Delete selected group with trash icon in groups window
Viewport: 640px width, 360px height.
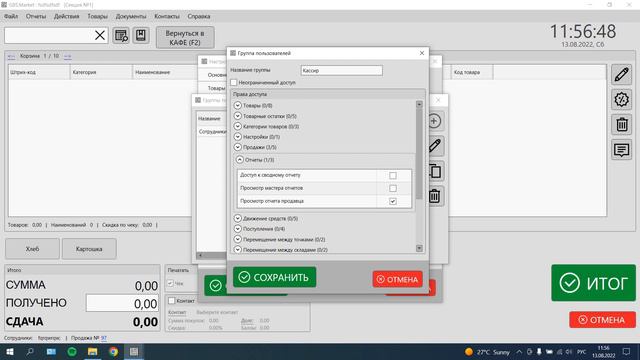(x=435, y=196)
